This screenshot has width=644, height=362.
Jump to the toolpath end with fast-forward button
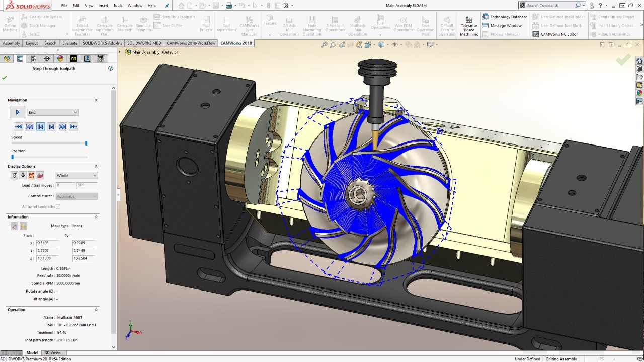[73, 127]
